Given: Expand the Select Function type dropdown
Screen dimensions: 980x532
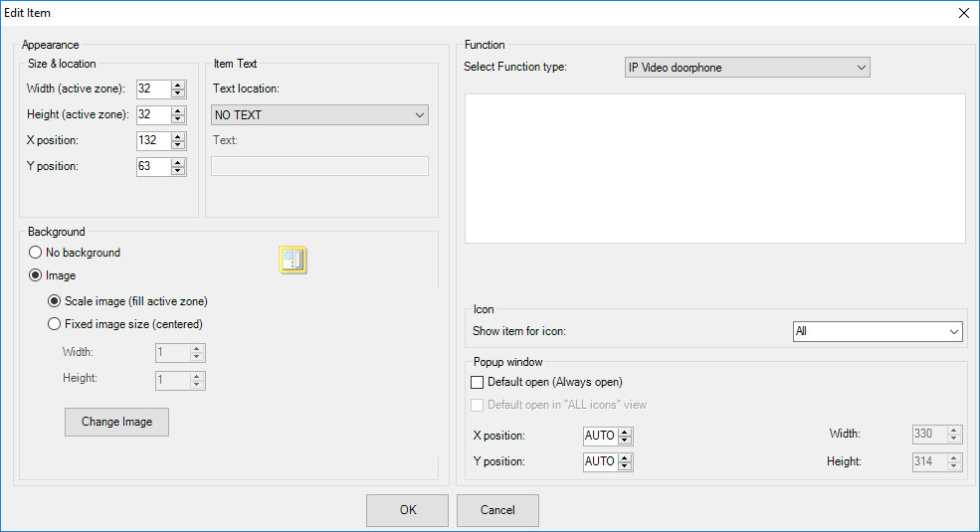Looking at the screenshot, I should point(746,68).
